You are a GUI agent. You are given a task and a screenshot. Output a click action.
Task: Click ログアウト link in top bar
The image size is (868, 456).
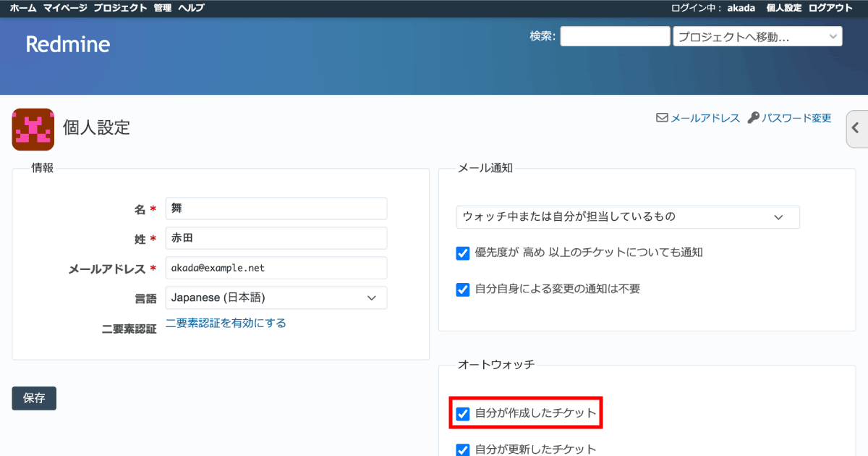coord(830,8)
